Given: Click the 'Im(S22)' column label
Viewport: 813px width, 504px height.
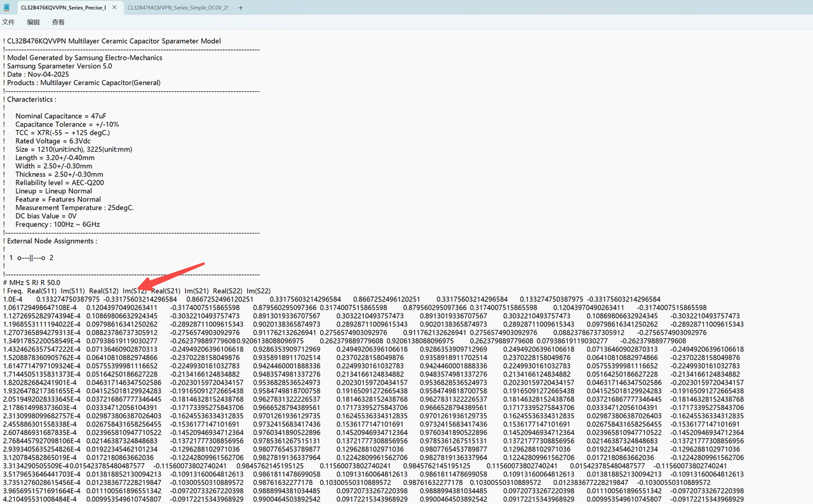Looking at the screenshot, I should pyautogui.click(x=259, y=291).
